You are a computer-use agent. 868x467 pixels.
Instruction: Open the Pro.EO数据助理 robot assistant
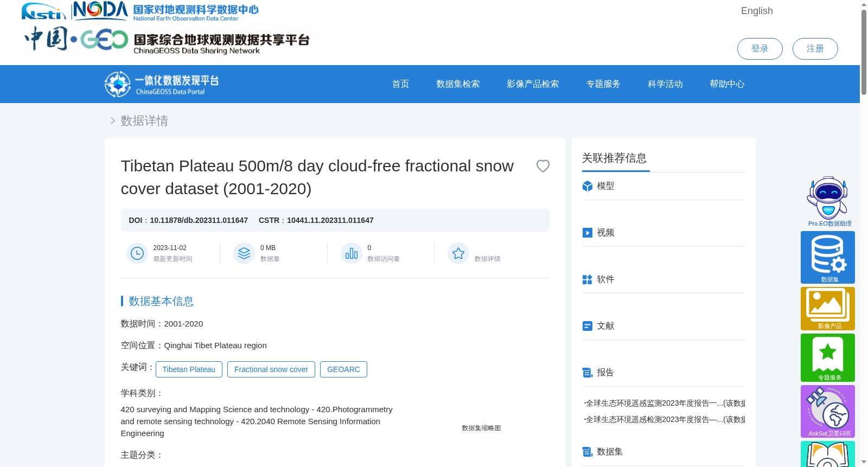828,201
